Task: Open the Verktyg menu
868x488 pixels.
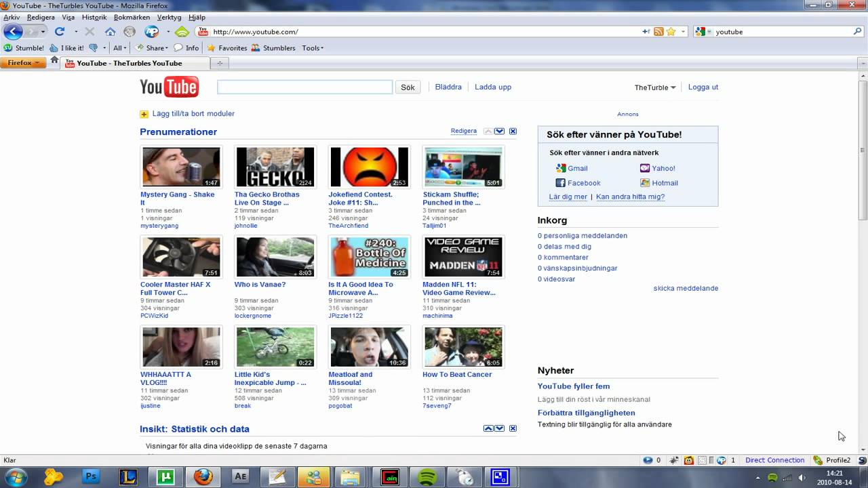Action: click(169, 18)
